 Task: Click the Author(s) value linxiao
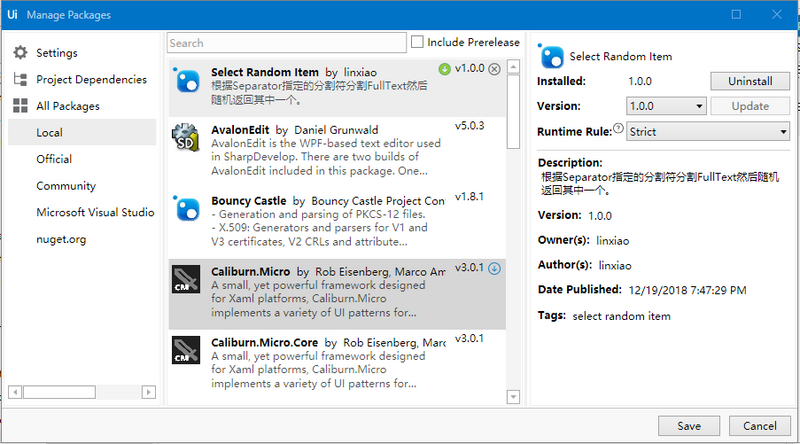pos(615,265)
